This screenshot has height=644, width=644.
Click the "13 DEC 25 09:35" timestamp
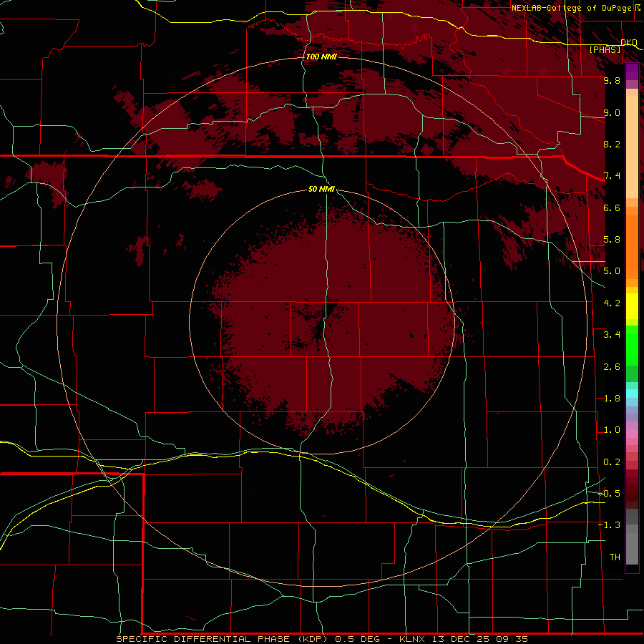(x=479, y=639)
